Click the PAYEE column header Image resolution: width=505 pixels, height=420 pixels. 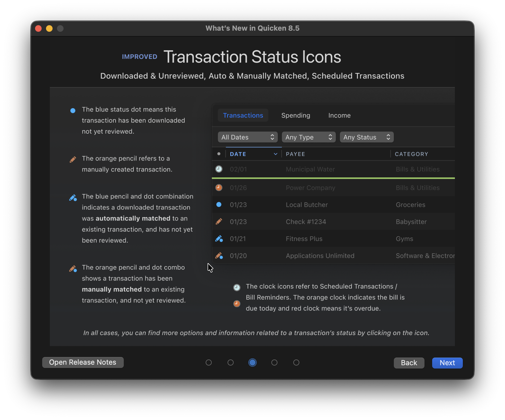295,154
